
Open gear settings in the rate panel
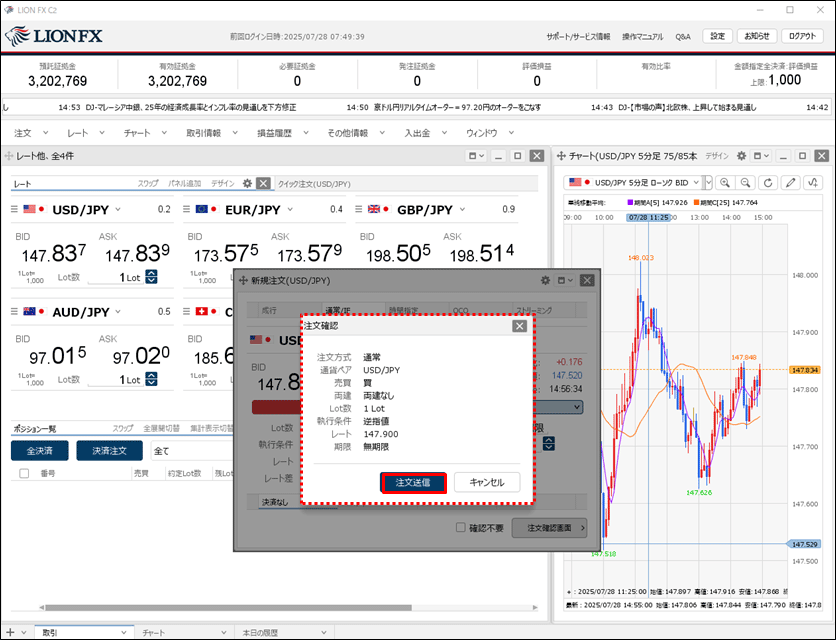247,183
